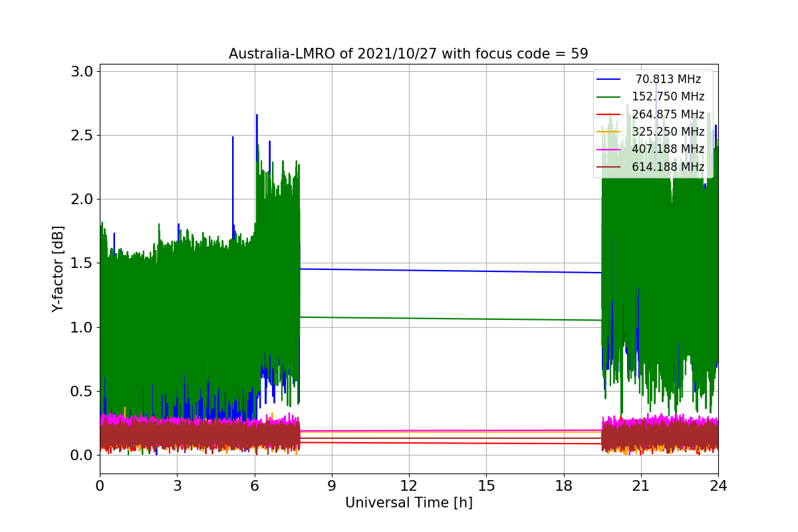Click the x-axis tick label 12

[409, 485]
